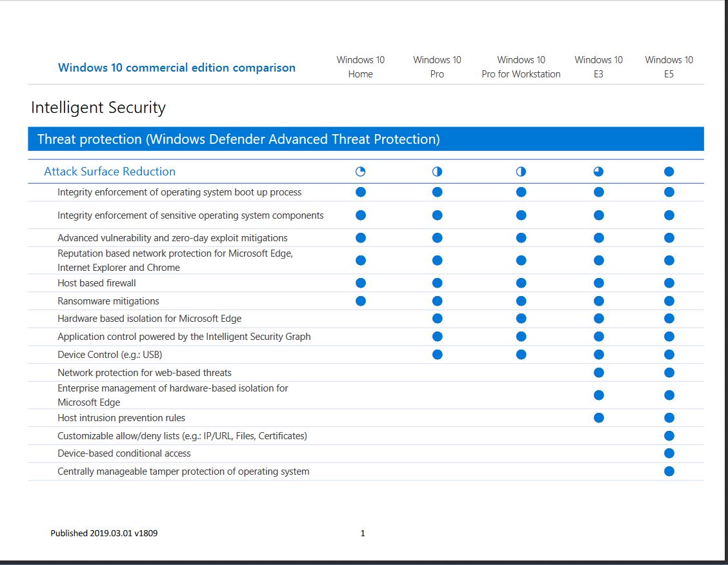Click the Intelligent Security section heading
The width and height of the screenshot is (728, 565).
[98, 108]
